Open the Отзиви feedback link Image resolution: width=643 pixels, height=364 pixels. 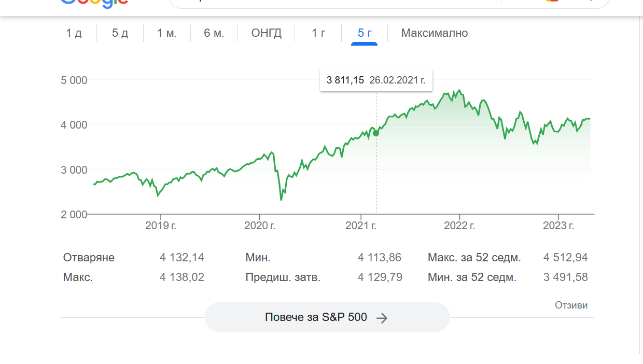(571, 305)
